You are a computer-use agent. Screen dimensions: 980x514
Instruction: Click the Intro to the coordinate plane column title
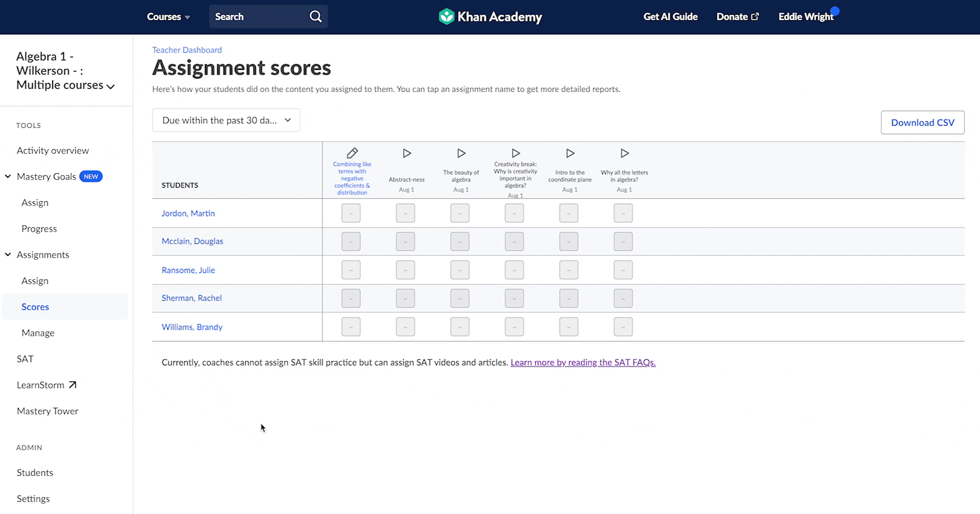point(570,176)
